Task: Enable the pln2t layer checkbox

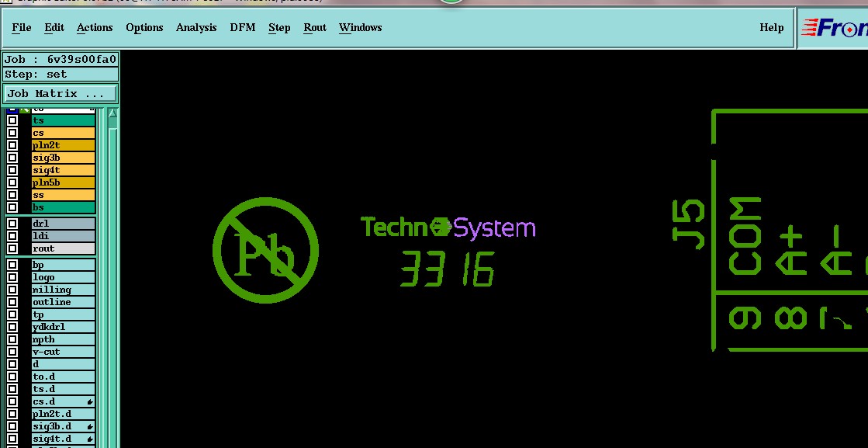Action: [12, 146]
